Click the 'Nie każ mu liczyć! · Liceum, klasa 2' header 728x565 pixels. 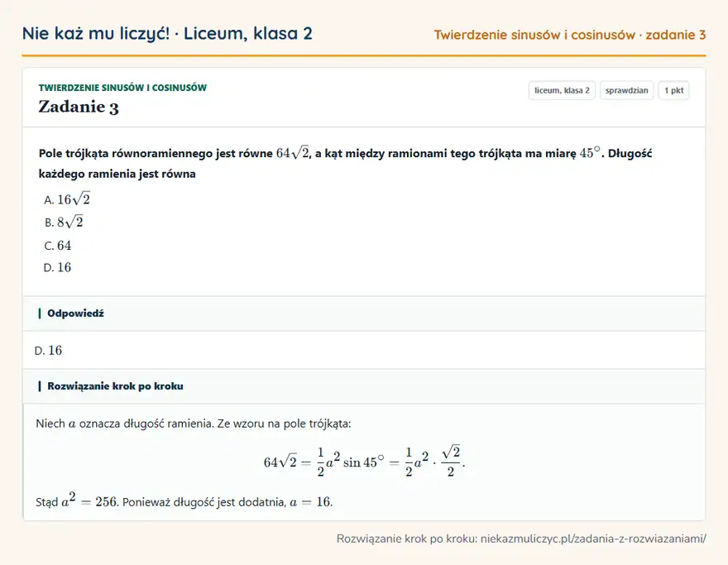pyautogui.click(x=167, y=33)
